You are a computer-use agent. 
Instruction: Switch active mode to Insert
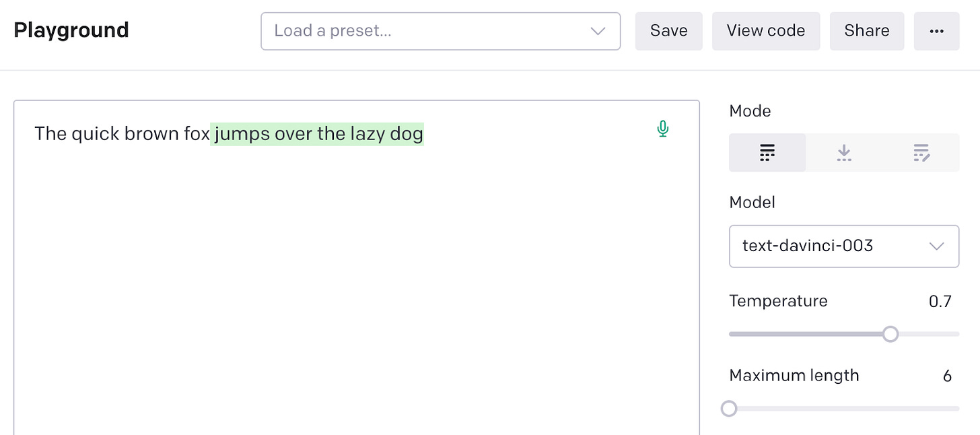point(844,152)
